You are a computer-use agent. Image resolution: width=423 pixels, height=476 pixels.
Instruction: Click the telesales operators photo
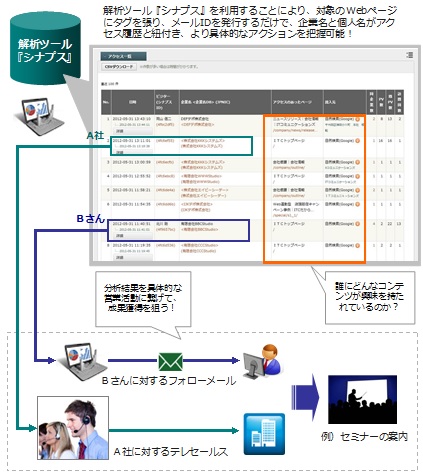point(73,428)
